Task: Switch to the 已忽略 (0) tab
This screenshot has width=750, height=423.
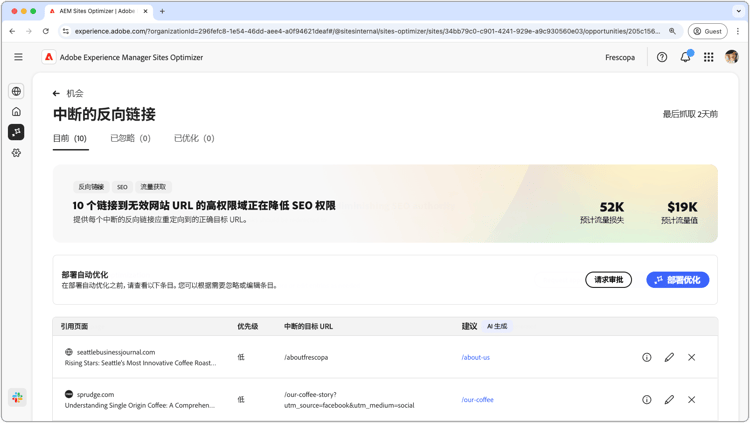Action: (x=130, y=138)
